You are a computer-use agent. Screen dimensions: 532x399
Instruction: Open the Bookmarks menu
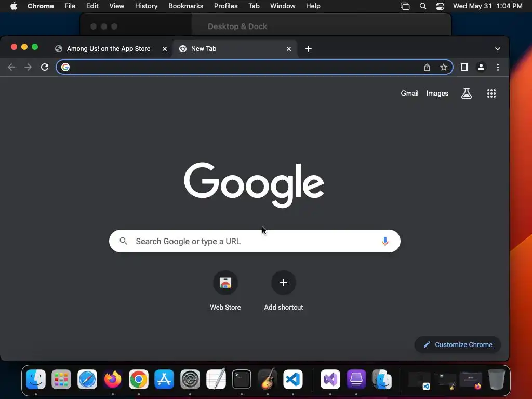186,6
